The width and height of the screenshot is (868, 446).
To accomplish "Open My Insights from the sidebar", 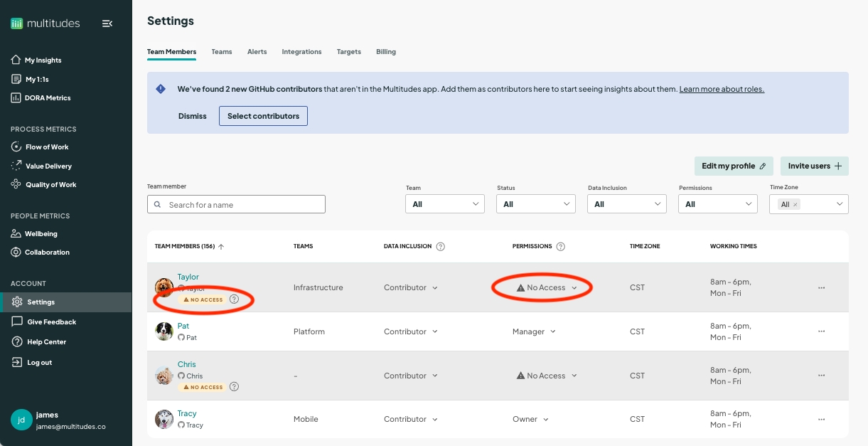I will (43, 60).
